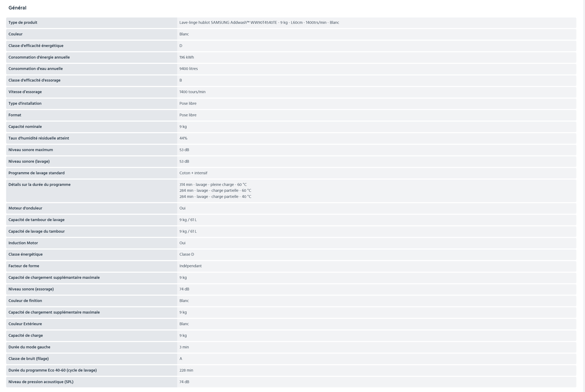Click the 'Taux d'humidité résiduelle atteint' label
Image resolution: width=585 pixels, height=392 pixels.
click(x=39, y=138)
